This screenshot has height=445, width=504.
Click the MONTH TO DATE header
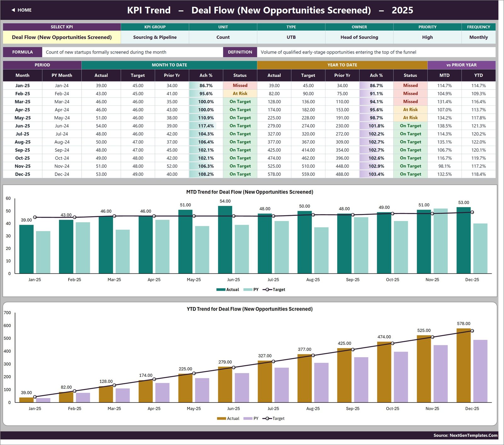pyautogui.click(x=169, y=65)
